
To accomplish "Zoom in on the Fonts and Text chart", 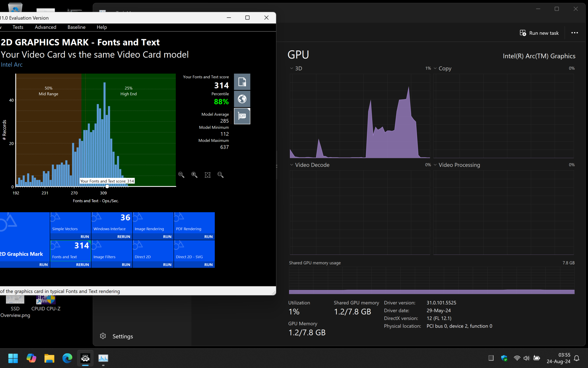I will [194, 175].
